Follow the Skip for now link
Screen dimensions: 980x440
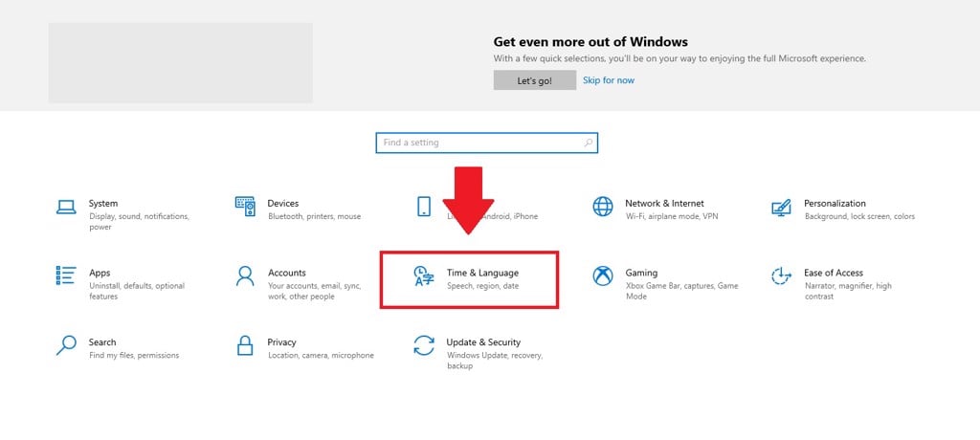608,80
